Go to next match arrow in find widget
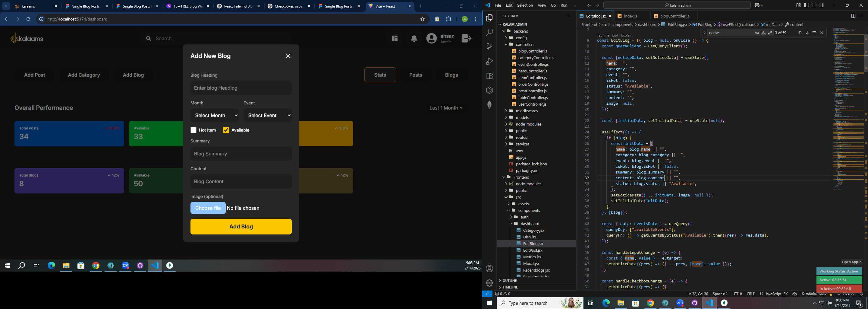The image size is (868, 309). click(x=807, y=33)
